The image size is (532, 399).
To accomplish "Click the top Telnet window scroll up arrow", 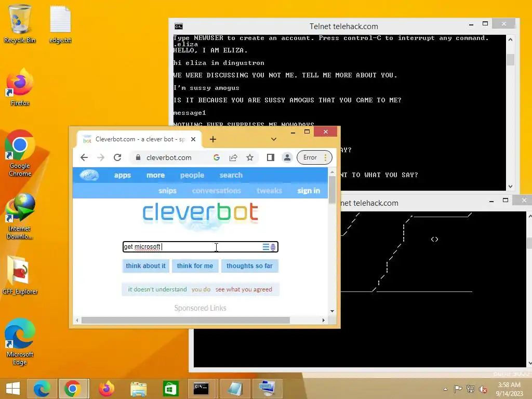I will [510, 39].
